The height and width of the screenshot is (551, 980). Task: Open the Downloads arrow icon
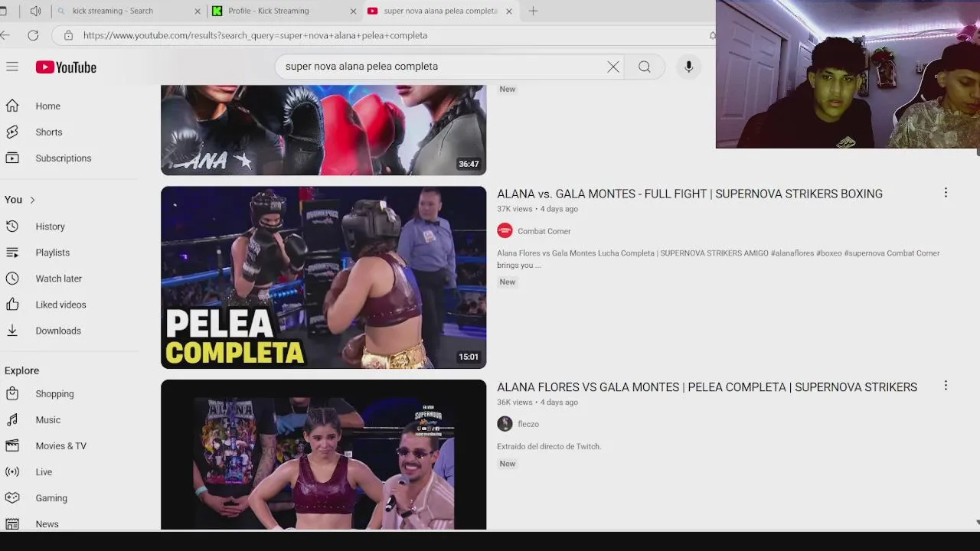coord(12,330)
